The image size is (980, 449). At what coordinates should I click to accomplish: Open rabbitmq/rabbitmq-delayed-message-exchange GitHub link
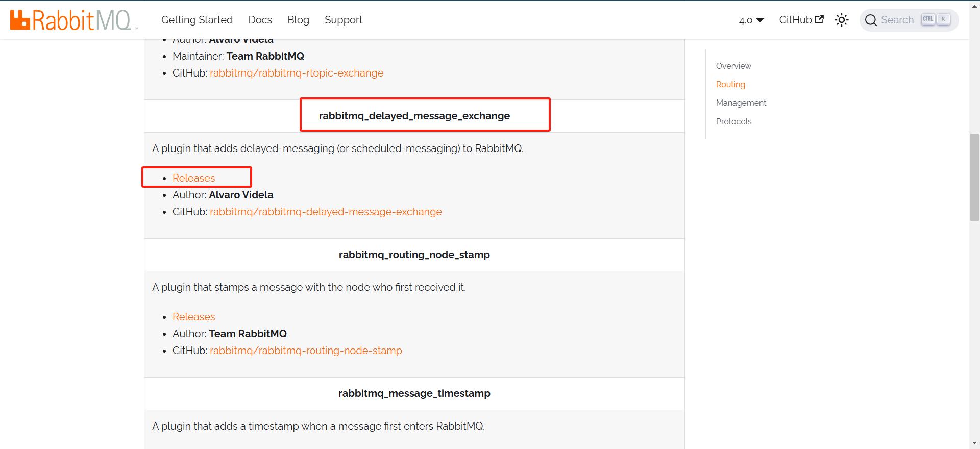[326, 212]
